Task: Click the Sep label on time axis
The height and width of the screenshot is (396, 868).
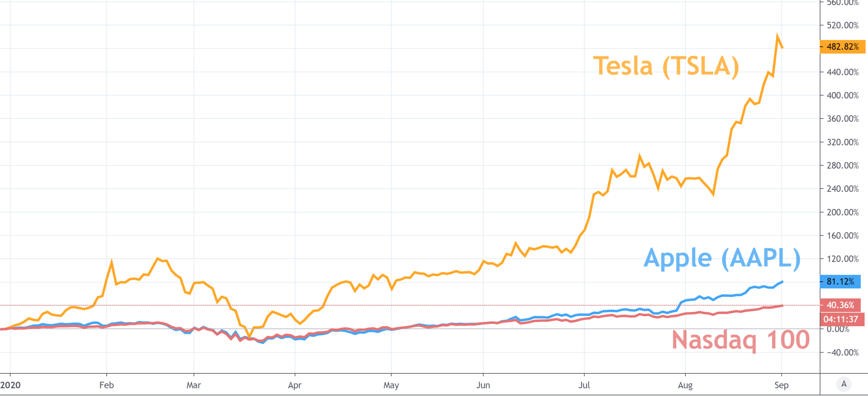Action: click(782, 385)
